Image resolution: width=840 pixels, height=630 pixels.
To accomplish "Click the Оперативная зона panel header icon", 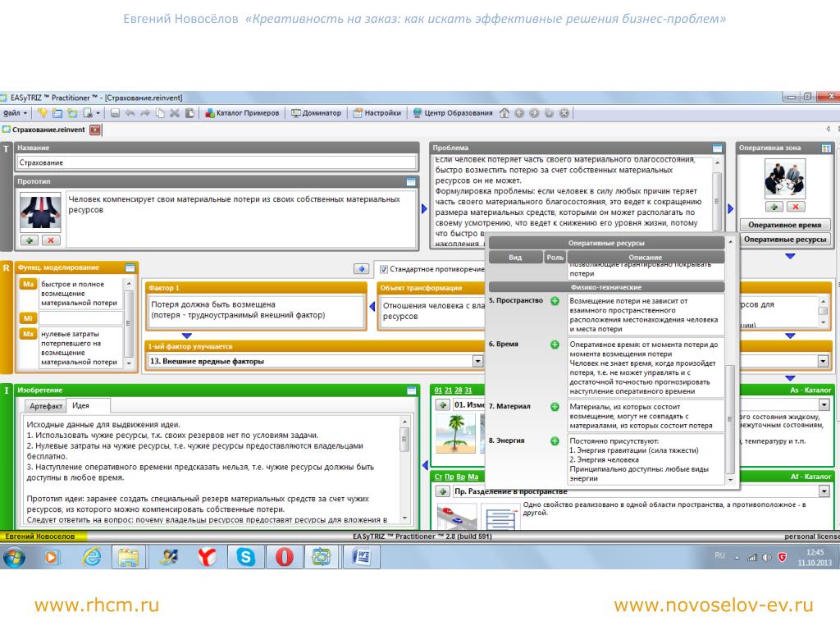I will (x=826, y=148).
